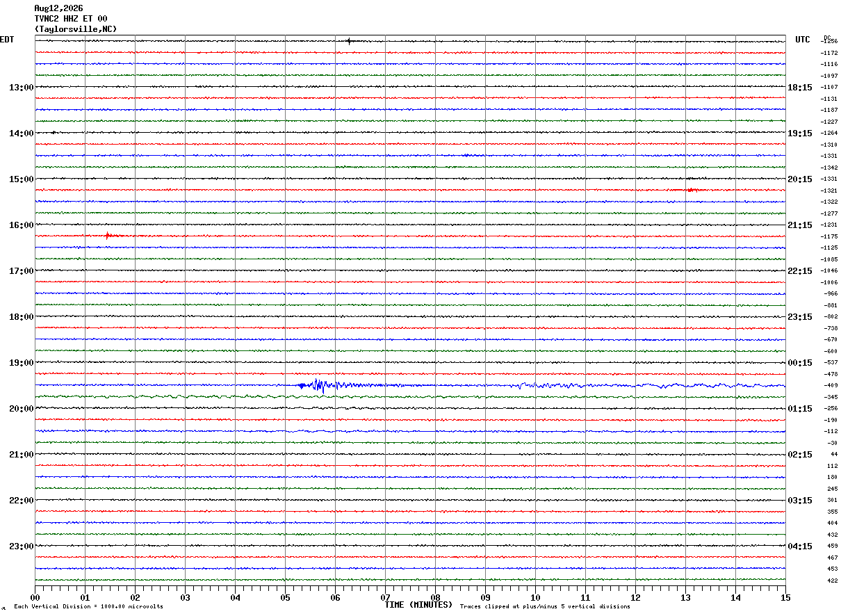Click the 23:00 EDT time label
The width and height of the screenshot is (841, 616).
click(x=21, y=546)
